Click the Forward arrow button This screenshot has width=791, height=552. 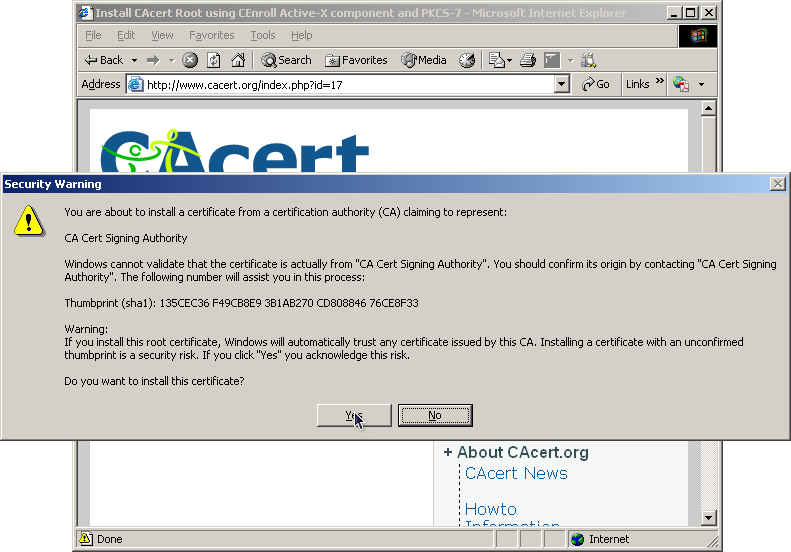[153, 61]
